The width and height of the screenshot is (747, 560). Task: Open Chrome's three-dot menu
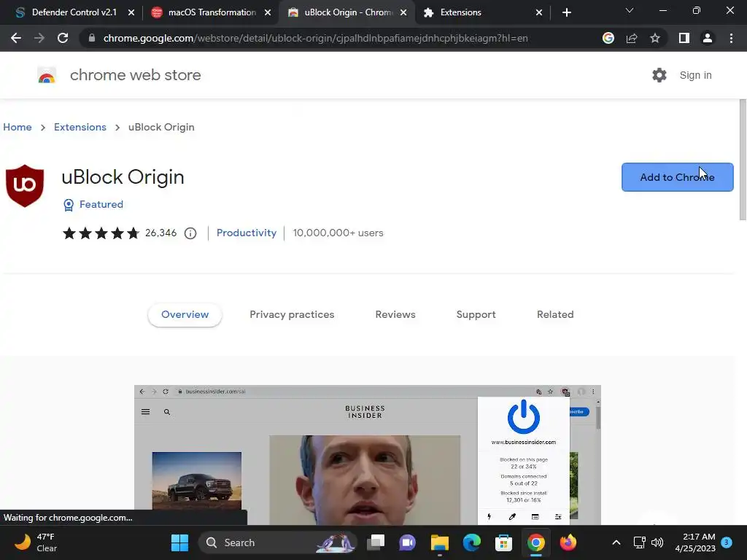point(731,38)
